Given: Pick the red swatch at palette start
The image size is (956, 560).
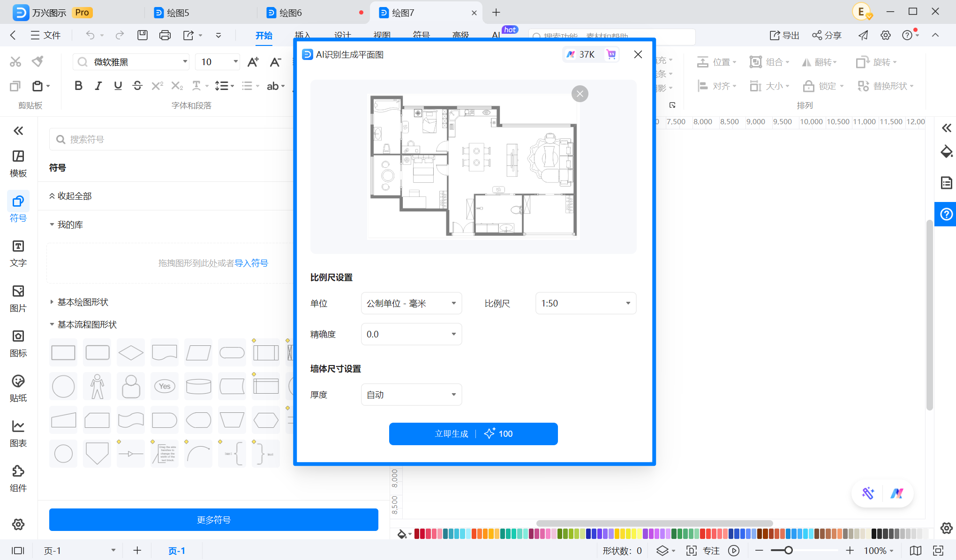Looking at the screenshot, I should pos(416,533).
